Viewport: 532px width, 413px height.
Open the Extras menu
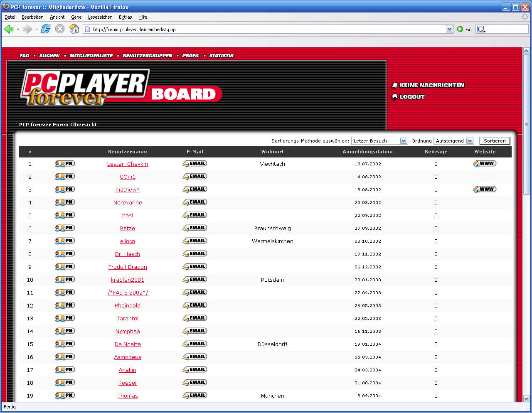coord(125,17)
